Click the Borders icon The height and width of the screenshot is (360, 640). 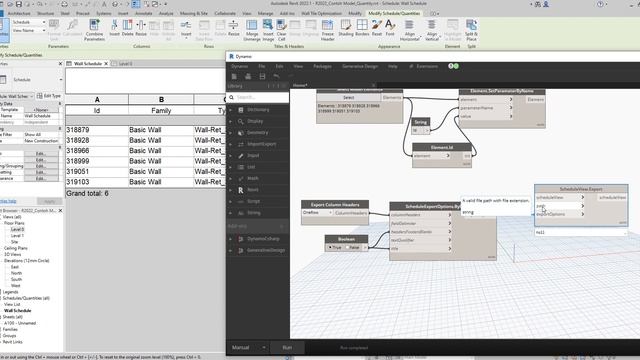[x=362, y=29]
